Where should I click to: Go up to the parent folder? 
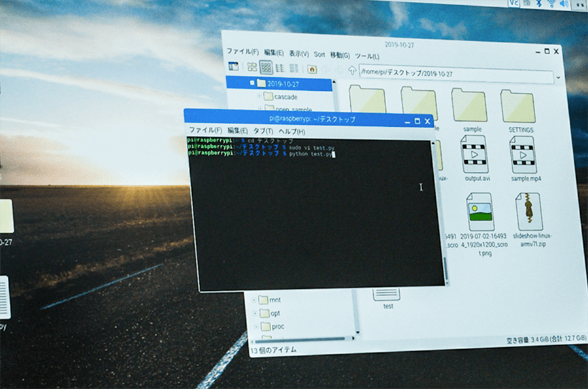(351, 70)
